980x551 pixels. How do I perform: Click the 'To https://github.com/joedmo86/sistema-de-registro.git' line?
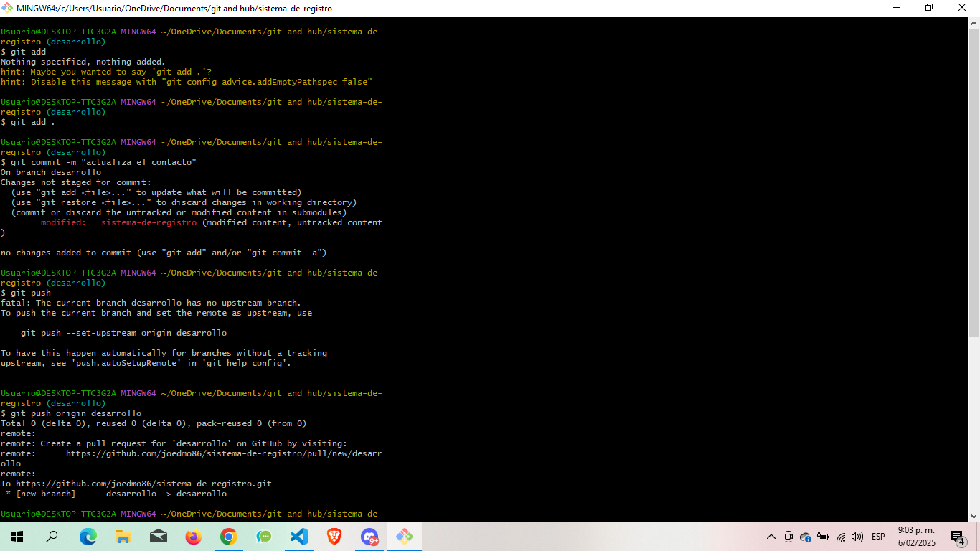pyautogui.click(x=136, y=484)
